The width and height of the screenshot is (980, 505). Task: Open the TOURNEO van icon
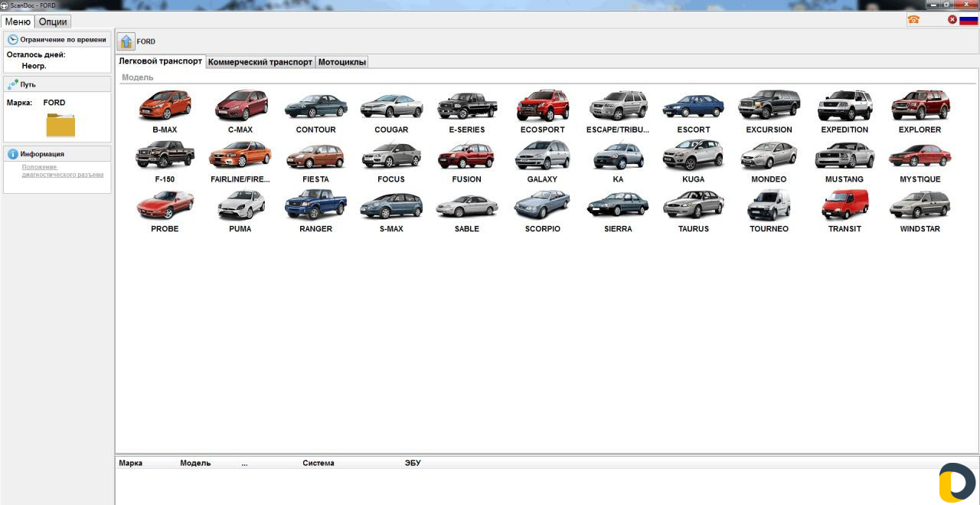[769, 205]
